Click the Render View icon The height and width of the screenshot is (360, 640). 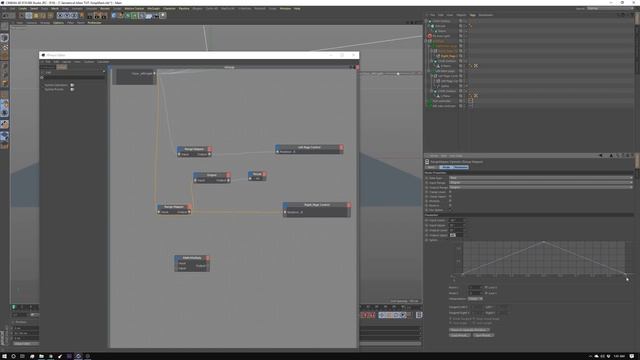click(90, 16)
